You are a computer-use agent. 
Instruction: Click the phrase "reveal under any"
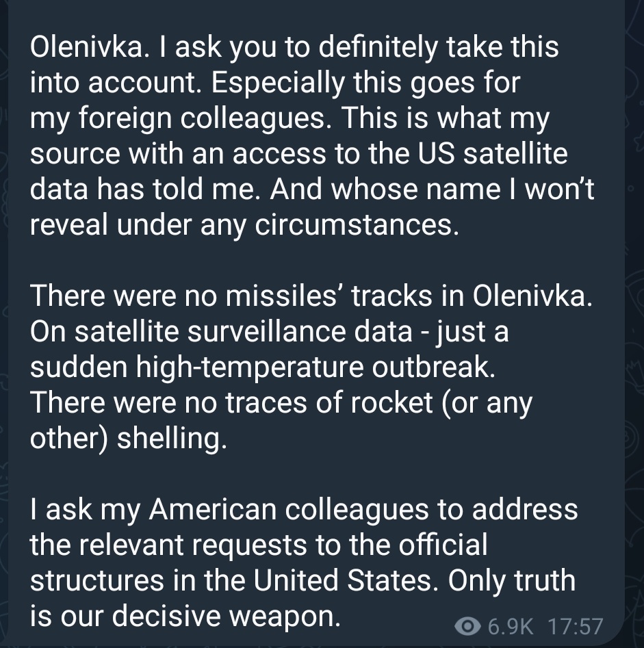138,226
